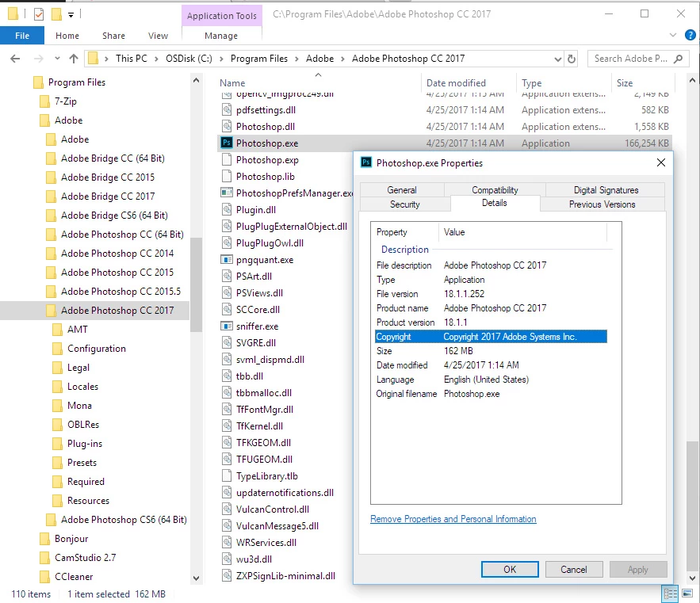Expand chevron after Adobe breadcrumb
This screenshot has height=603, width=700.
[342, 59]
